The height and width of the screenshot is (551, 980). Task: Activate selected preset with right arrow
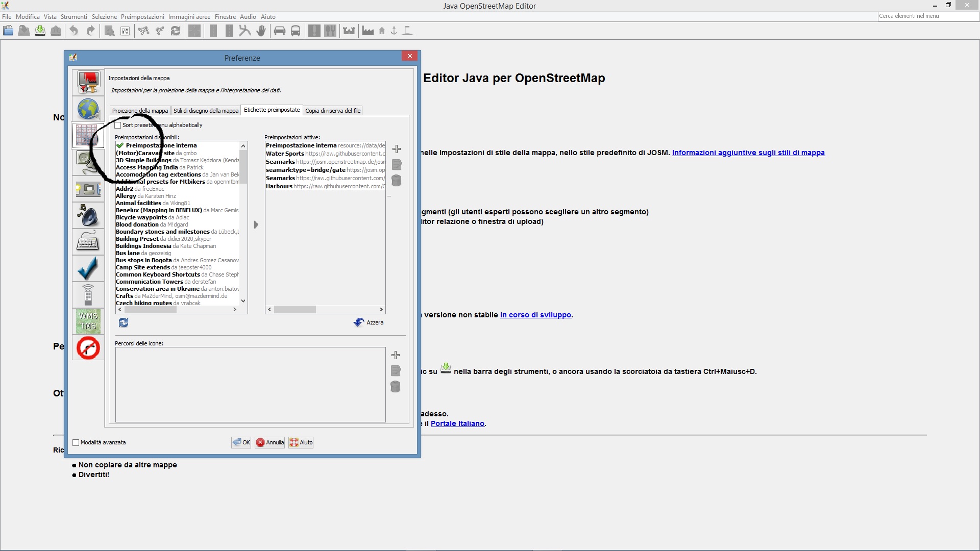(256, 225)
